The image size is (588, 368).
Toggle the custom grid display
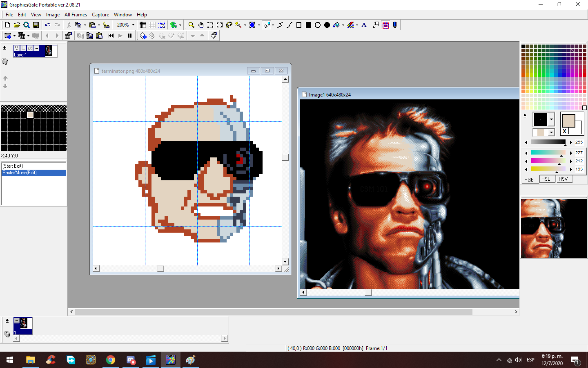(x=152, y=25)
